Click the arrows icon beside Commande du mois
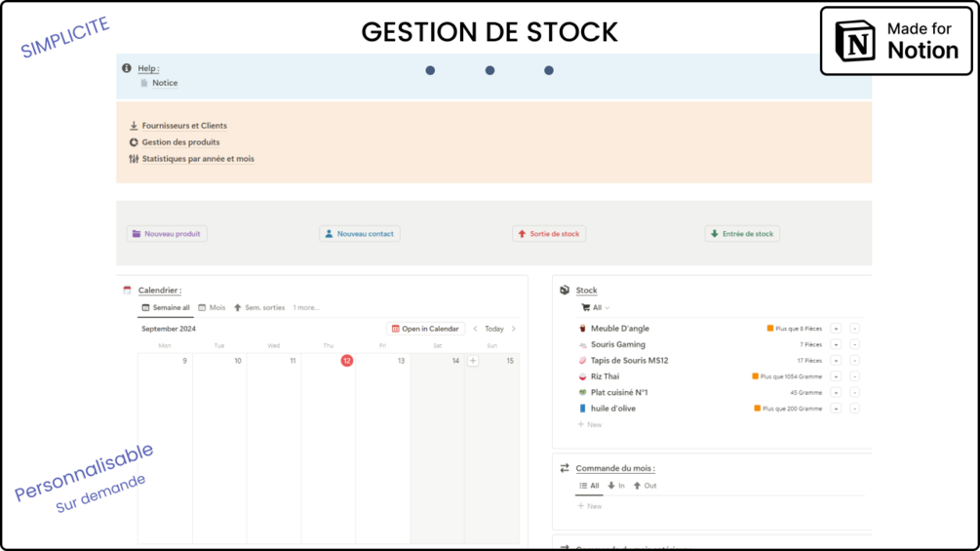This screenshot has width=980, height=551. (x=565, y=468)
